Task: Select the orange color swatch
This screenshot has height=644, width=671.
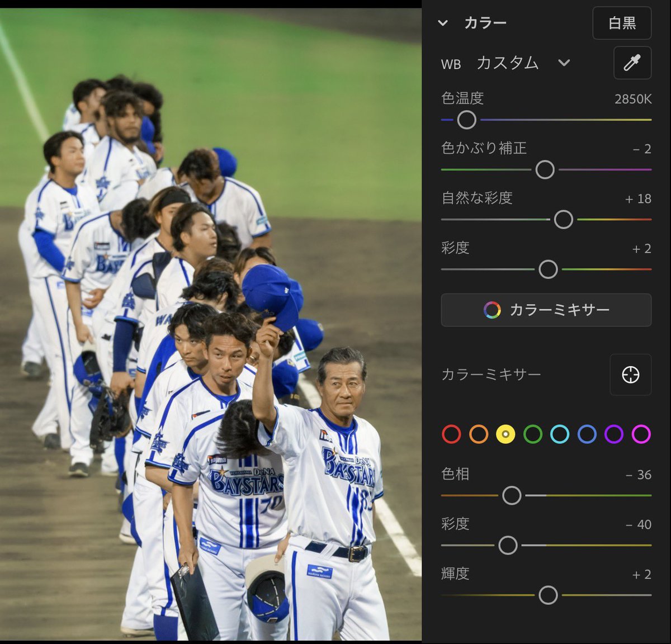Action: tap(479, 434)
